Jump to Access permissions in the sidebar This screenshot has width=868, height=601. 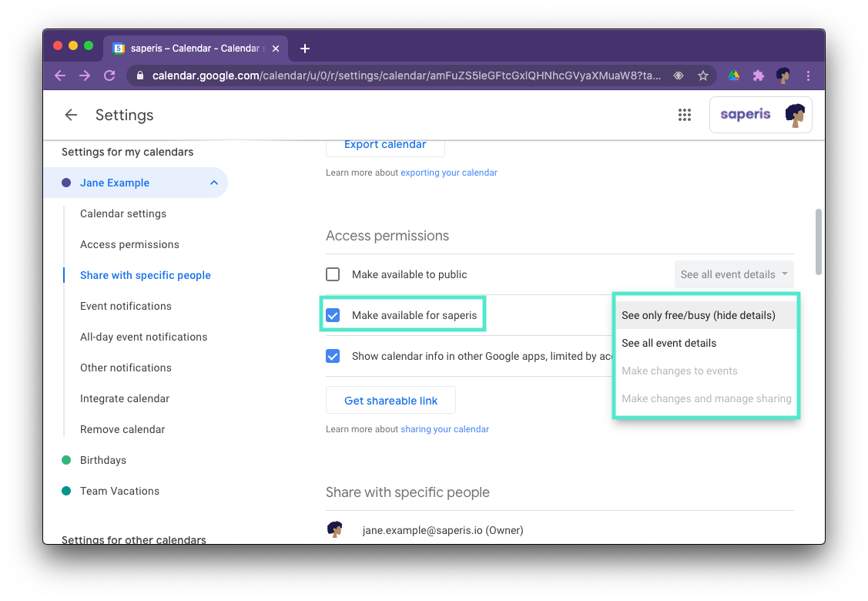tap(129, 244)
